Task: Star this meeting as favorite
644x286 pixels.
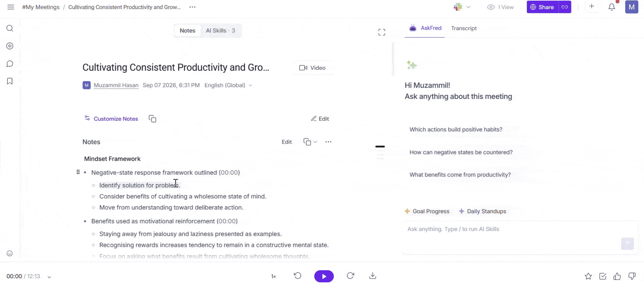Action: tap(588, 276)
